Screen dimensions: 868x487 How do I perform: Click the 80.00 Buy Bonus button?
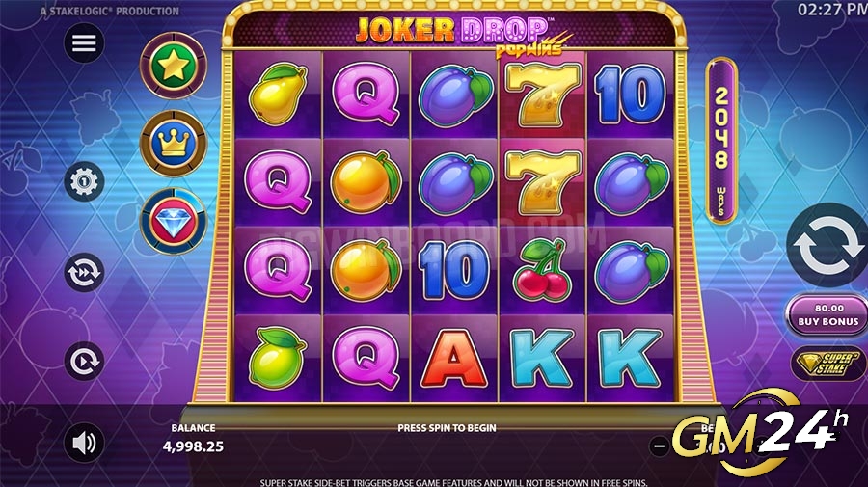(828, 315)
